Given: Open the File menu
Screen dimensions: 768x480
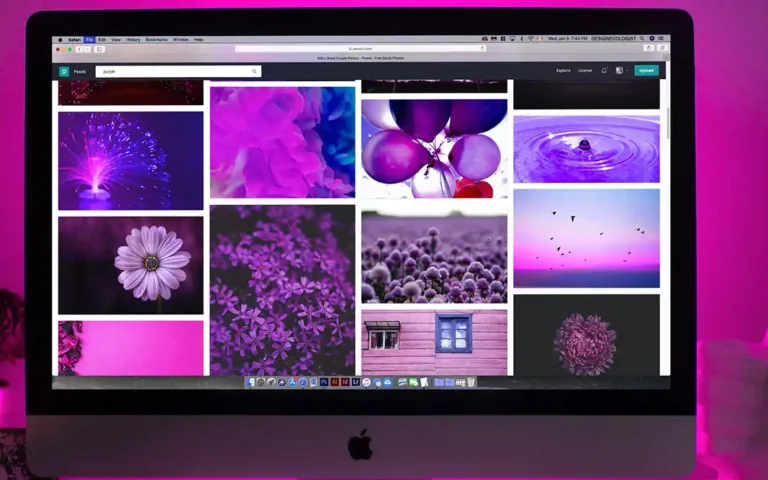Looking at the screenshot, I should tap(89, 39).
